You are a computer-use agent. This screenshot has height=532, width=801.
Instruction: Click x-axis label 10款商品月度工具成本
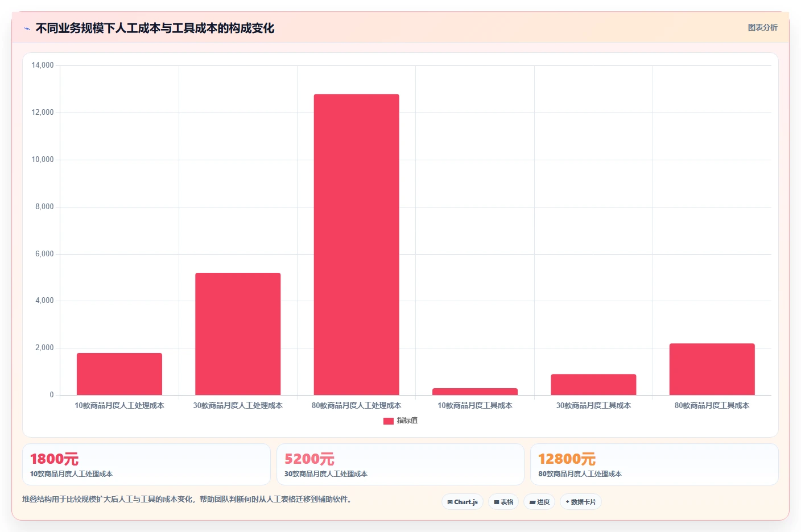475,405
